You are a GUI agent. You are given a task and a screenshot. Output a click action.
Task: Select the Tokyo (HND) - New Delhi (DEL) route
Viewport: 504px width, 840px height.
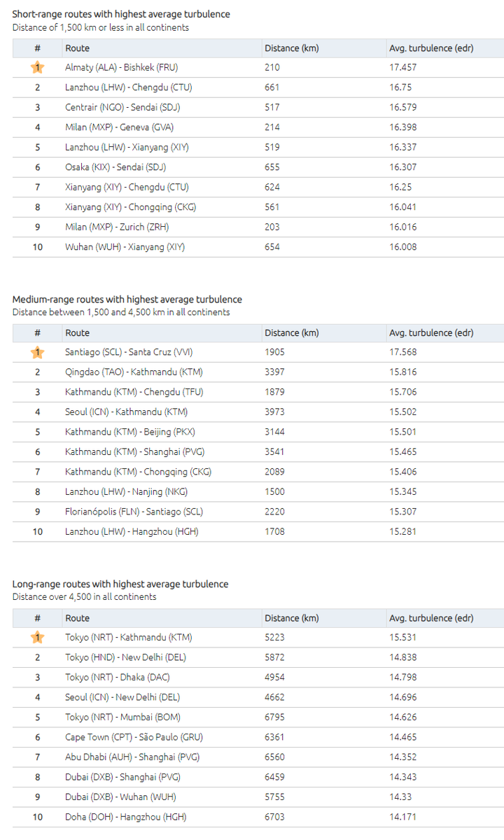click(x=125, y=657)
